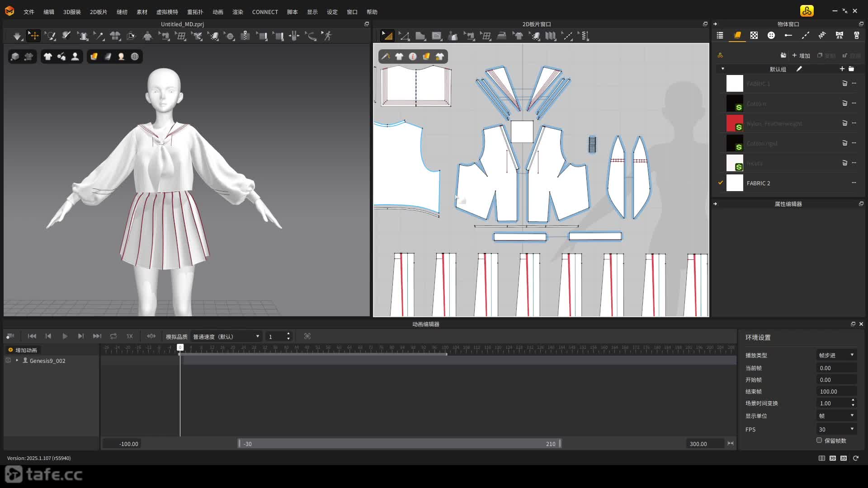
Task: Switch to the Texture checkerboard tab
Action: click(754, 35)
